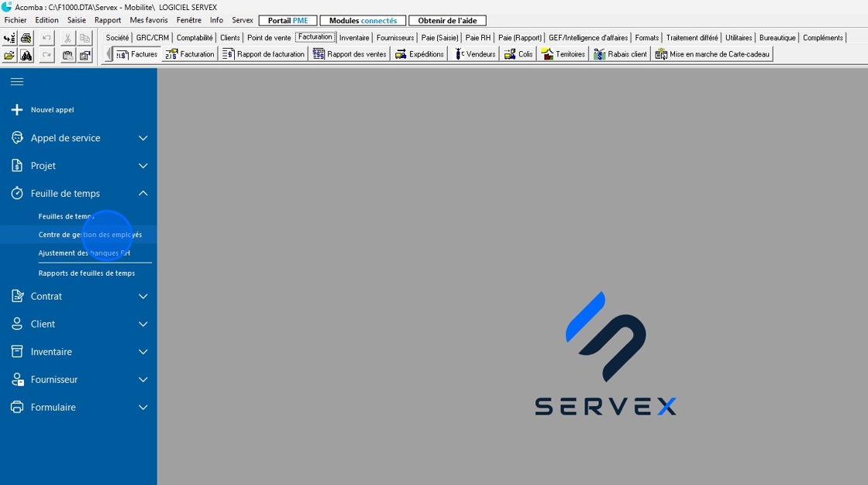This screenshot has width=868, height=485.
Task: Switch to the Société tab
Action: point(117,38)
